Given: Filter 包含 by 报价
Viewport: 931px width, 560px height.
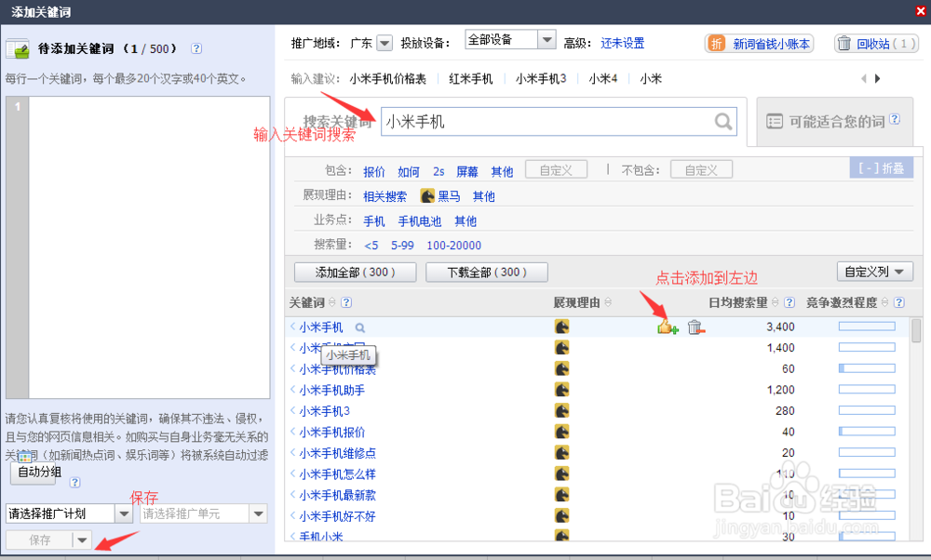Looking at the screenshot, I should tap(374, 172).
